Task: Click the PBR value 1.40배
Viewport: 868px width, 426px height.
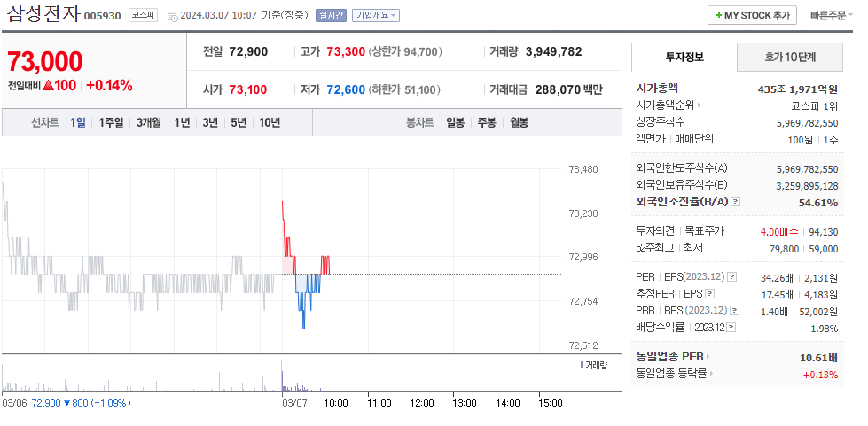Action: (x=774, y=312)
